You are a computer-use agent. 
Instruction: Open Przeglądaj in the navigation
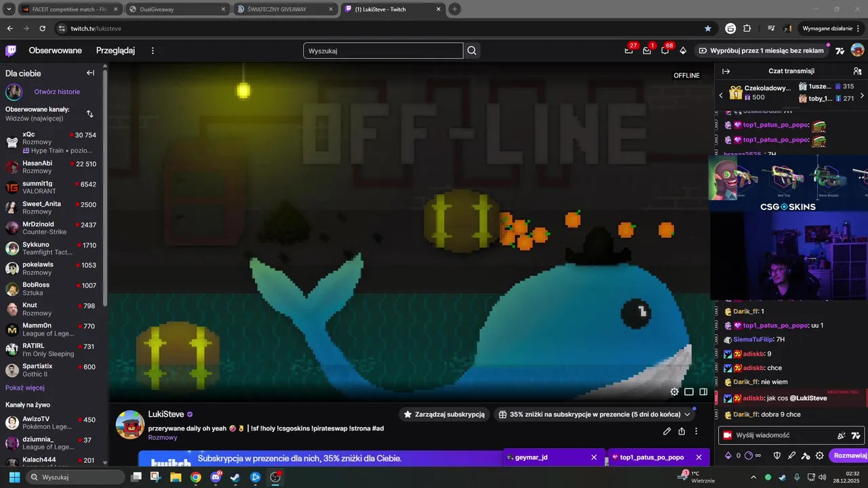[x=115, y=51]
